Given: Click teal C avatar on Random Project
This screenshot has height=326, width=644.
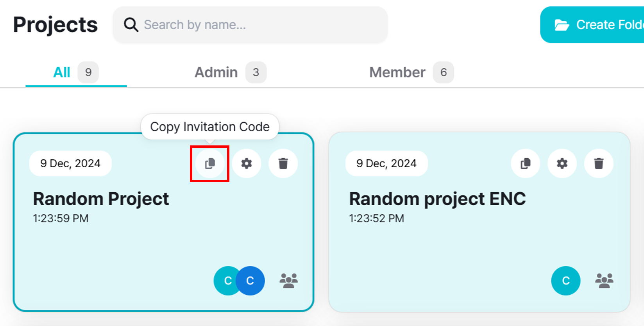Looking at the screenshot, I should pyautogui.click(x=225, y=281).
